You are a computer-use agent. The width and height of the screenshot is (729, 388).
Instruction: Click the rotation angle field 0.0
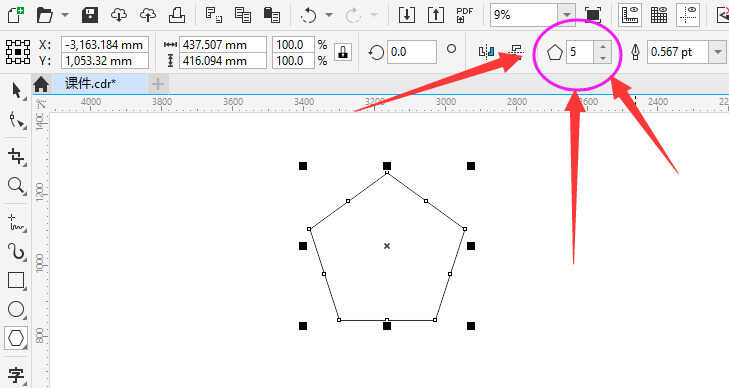(412, 52)
